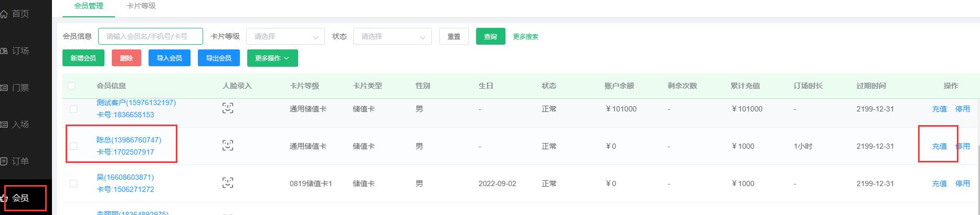Check the box for 吴 member row

[73, 183]
